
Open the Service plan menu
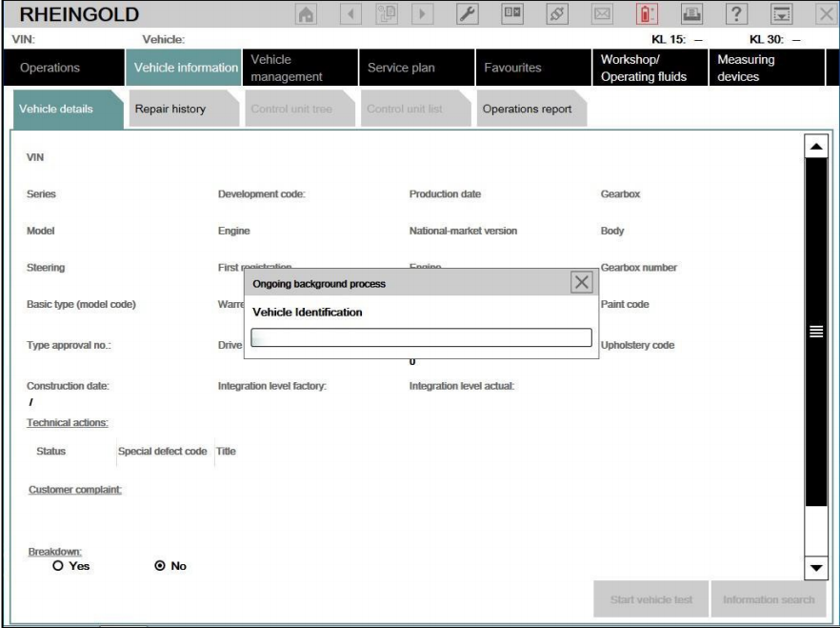click(417, 68)
